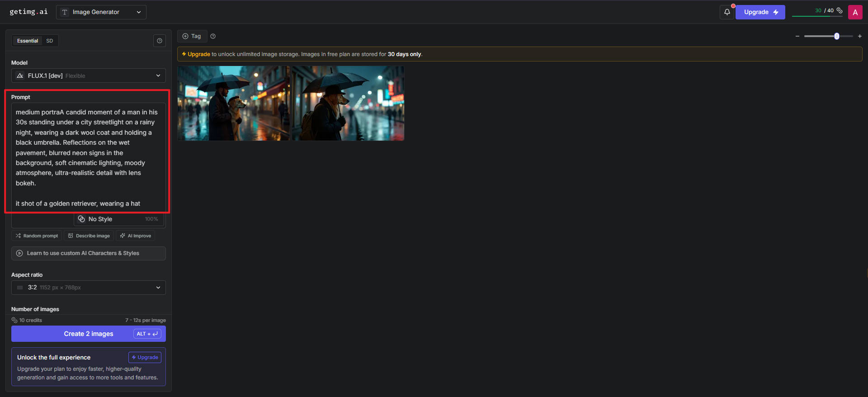Click inside the prompt text area
Screen dimensions: 868x397
(89, 157)
